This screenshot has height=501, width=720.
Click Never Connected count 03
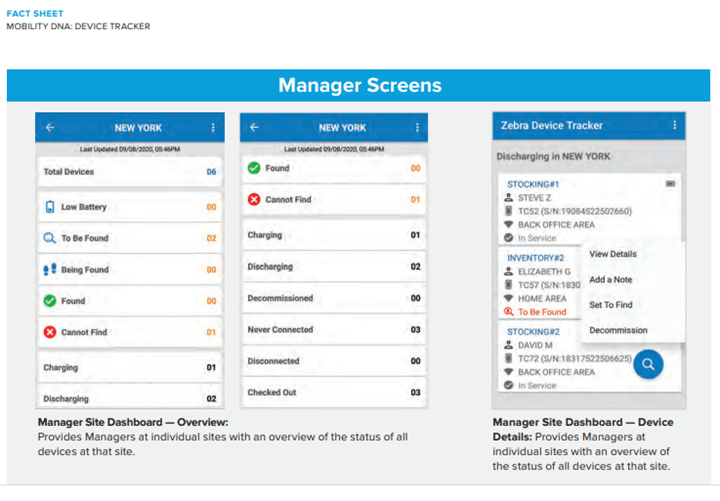click(x=415, y=329)
